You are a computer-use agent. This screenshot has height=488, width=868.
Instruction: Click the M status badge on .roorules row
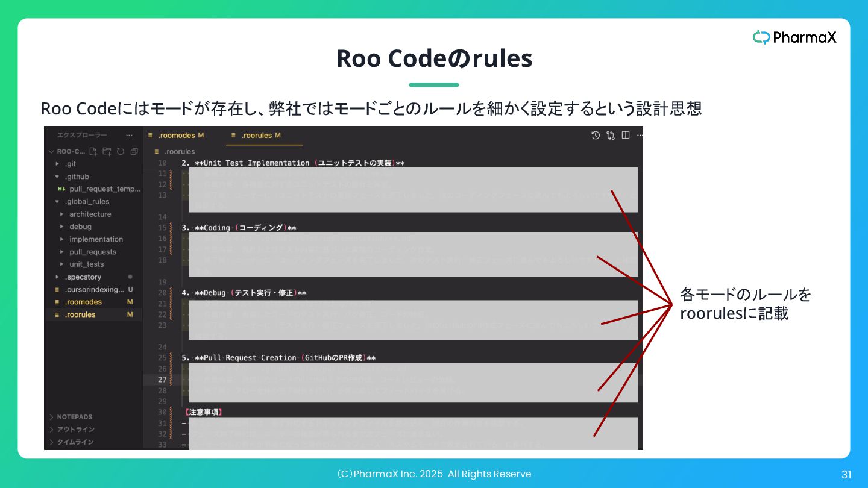(130, 315)
